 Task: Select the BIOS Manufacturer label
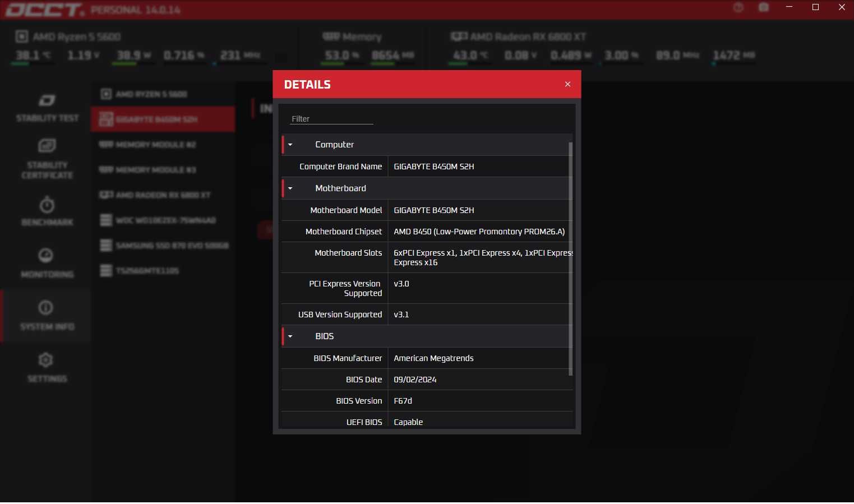click(348, 358)
